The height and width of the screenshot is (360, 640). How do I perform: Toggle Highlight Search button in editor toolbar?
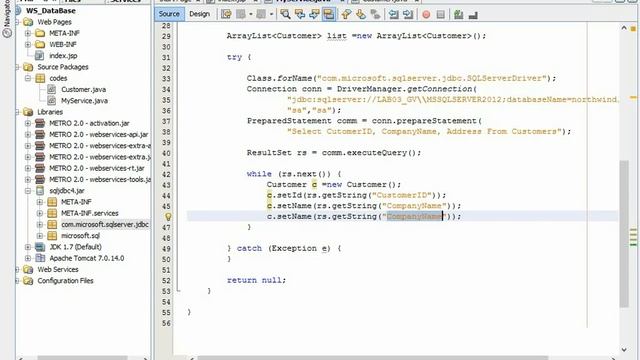pos(329,15)
